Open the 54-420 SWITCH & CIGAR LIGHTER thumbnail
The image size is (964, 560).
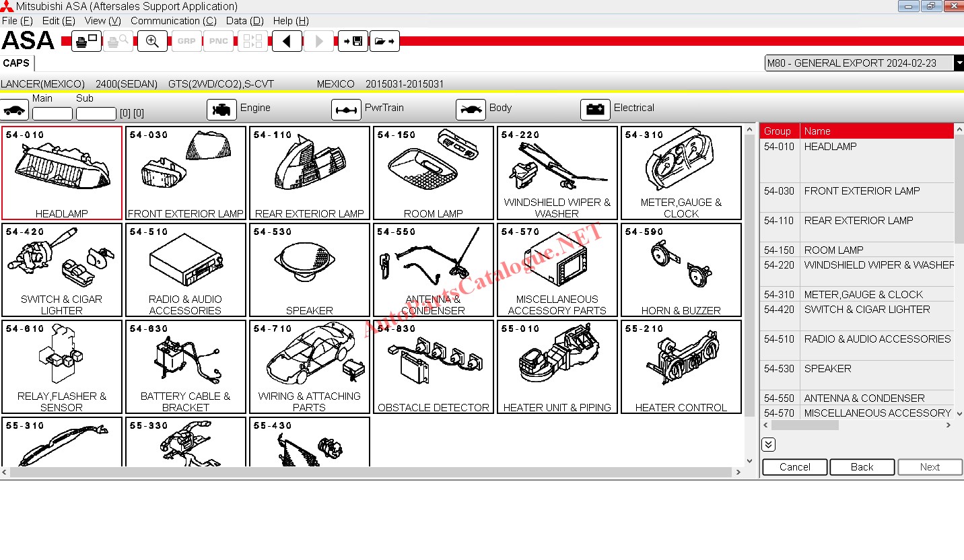(62, 270)
